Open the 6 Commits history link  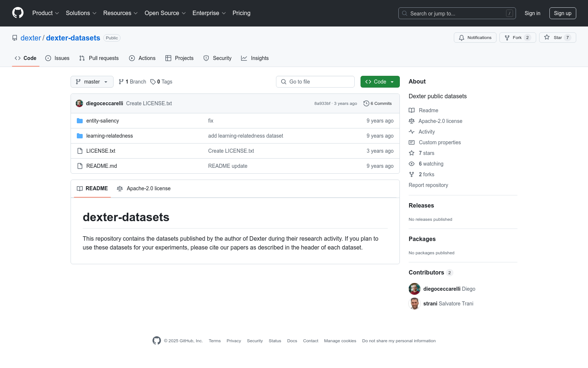click(377, 103)
